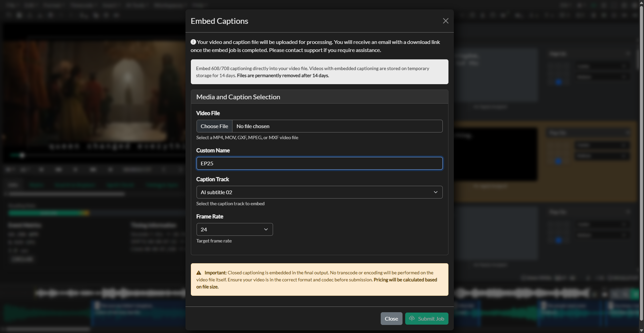Click the vertical scrollbar track on the right edge
Image resolution: width=644 pixels, height=333 pixels.
point(642,168)
